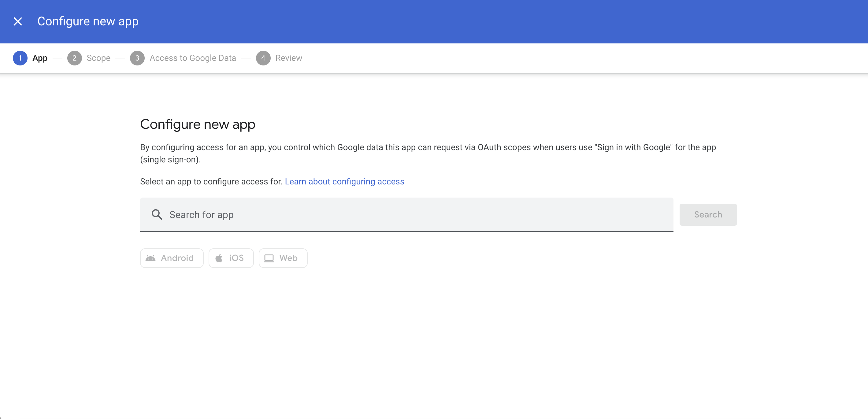Filter by Android apps
The height and width of the screenshot is (419, 868).
point(172,258)
